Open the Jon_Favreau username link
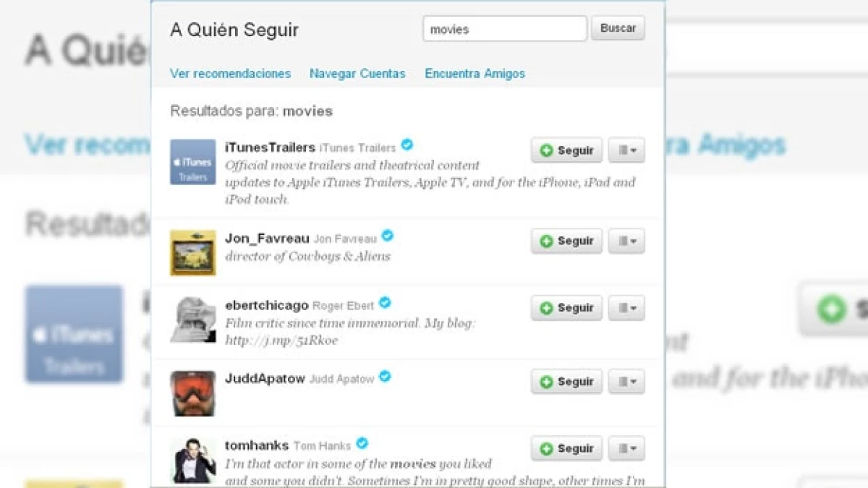The image size is (868, 488). point(267,238)
